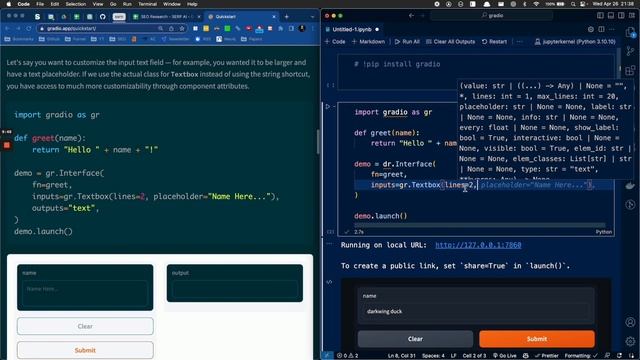Toggle secondary sidebar layout icon in title bar
Screen dimensions: 640x360
(x=621, y=16)
